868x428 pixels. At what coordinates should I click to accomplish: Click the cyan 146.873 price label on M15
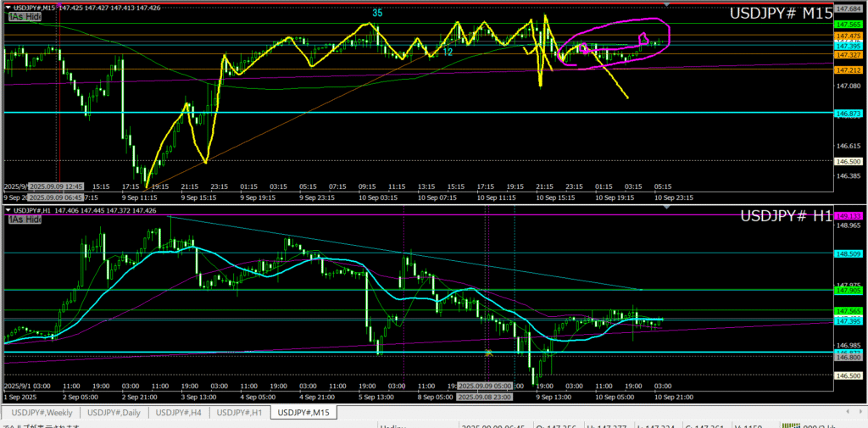click(848, 113)
